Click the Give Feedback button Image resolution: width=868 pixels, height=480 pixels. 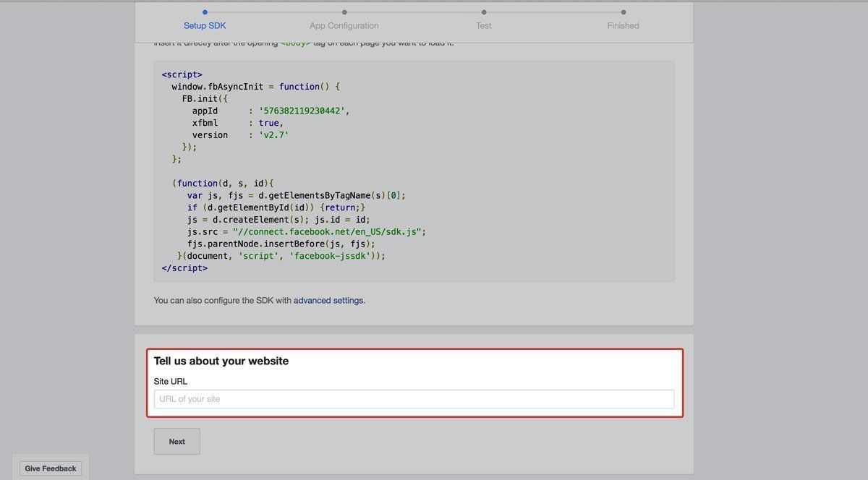pos(51,468)
